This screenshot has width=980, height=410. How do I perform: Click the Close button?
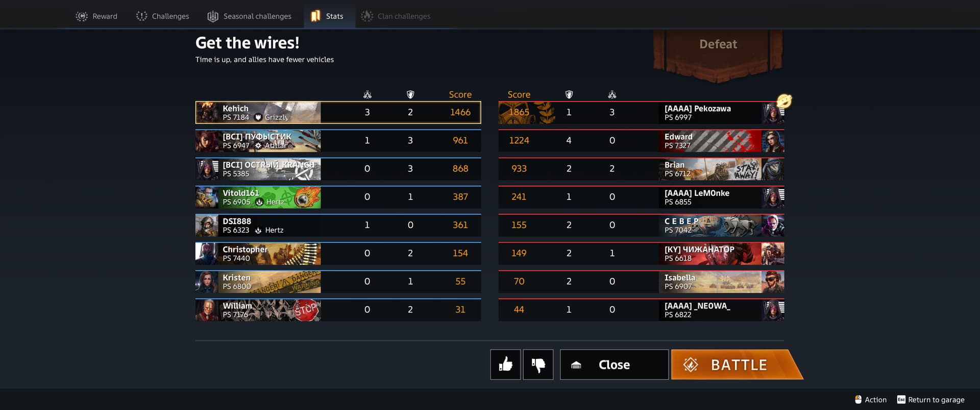click(x=614, y=365)
